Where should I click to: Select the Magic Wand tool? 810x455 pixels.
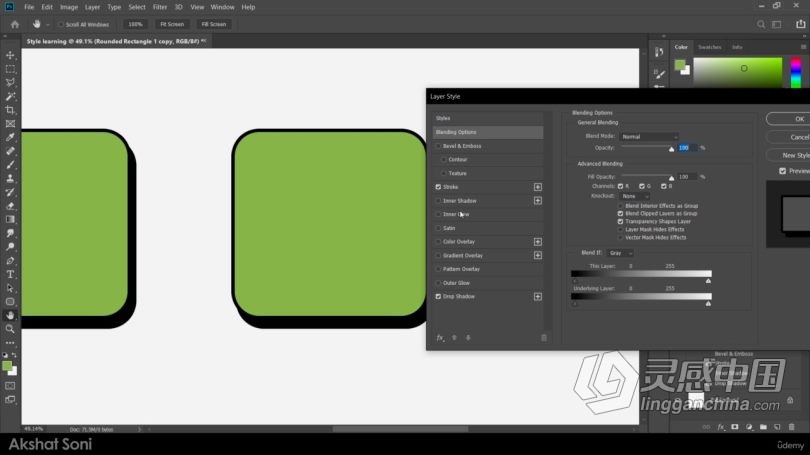(10, 96)
